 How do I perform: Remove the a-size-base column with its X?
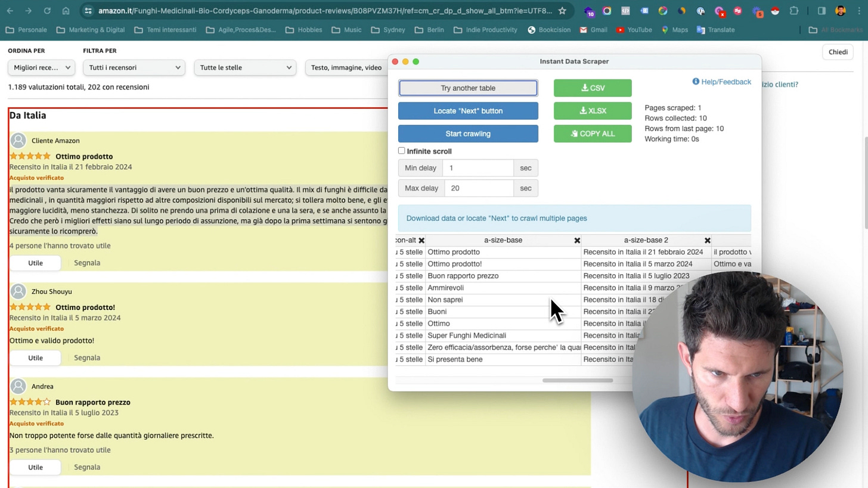[577, 240]
